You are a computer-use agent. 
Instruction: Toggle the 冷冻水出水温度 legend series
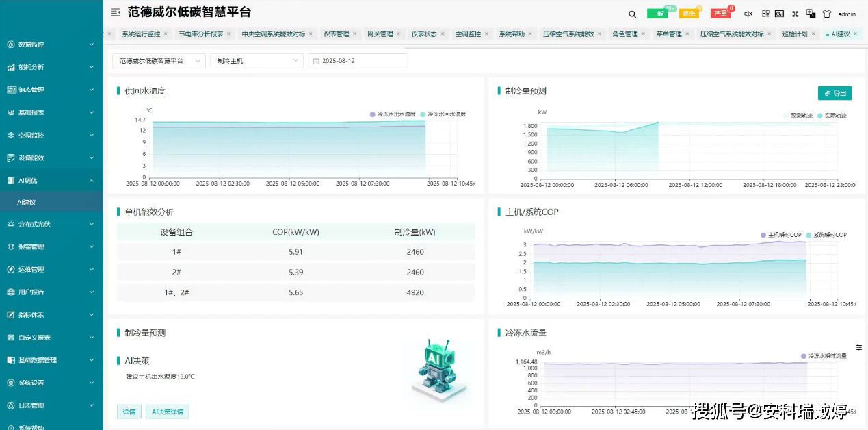click(393, 114)
